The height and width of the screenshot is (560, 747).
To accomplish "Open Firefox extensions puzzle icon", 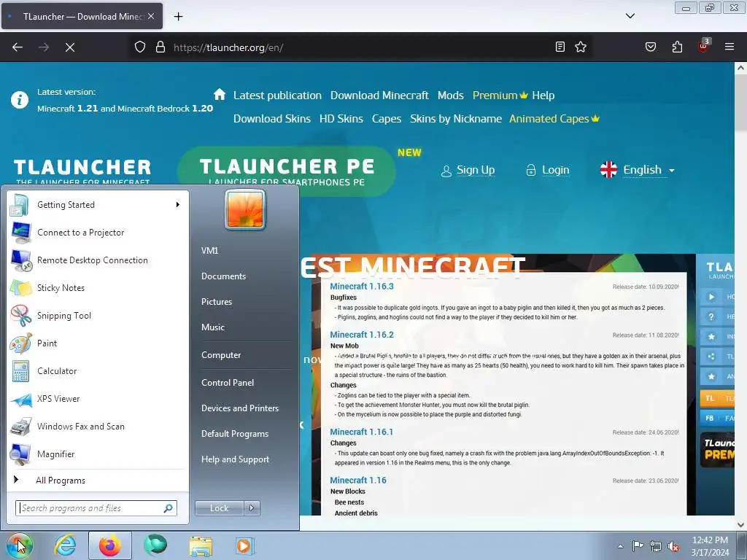I will click(x=677, y=47).
